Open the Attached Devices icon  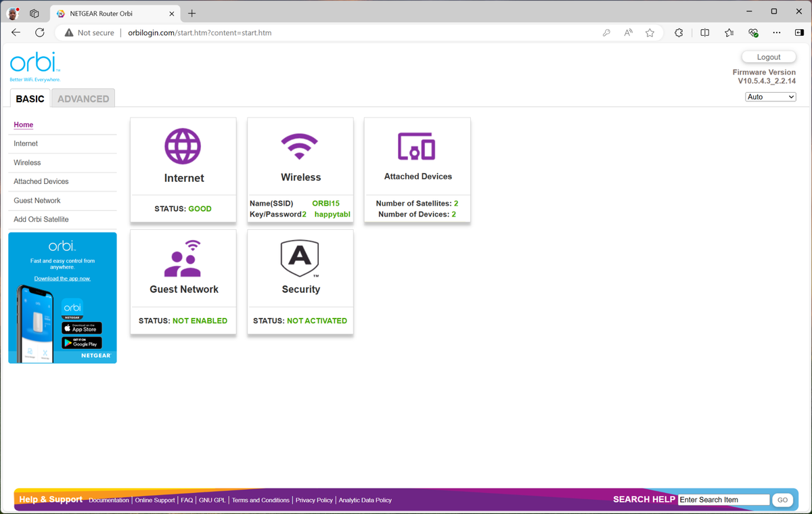click(x=416, y=146)
